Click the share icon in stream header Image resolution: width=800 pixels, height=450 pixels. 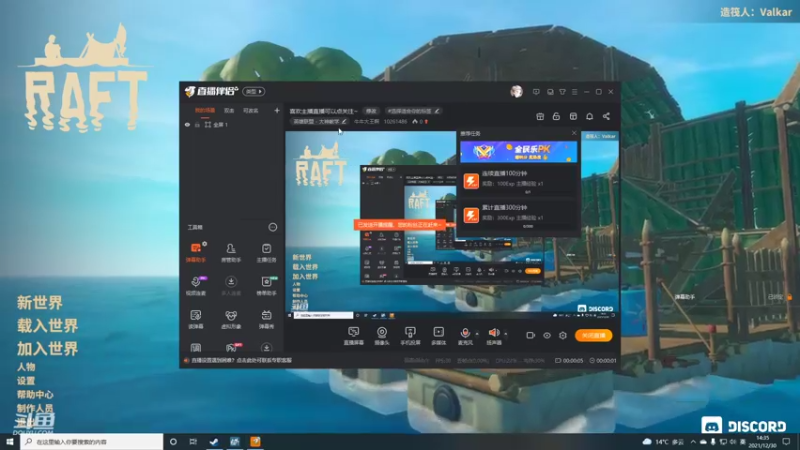tap(606, 116)
